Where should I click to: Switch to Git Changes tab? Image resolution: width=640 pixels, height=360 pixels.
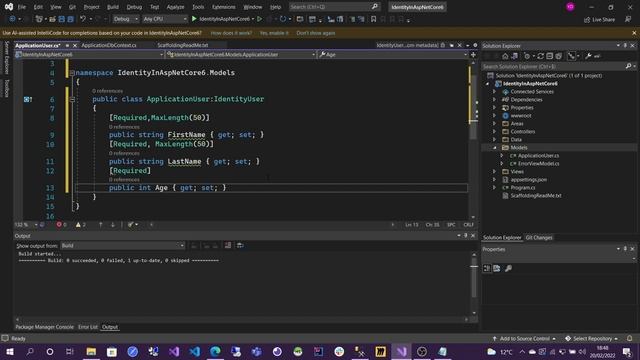tap(539, 238)
